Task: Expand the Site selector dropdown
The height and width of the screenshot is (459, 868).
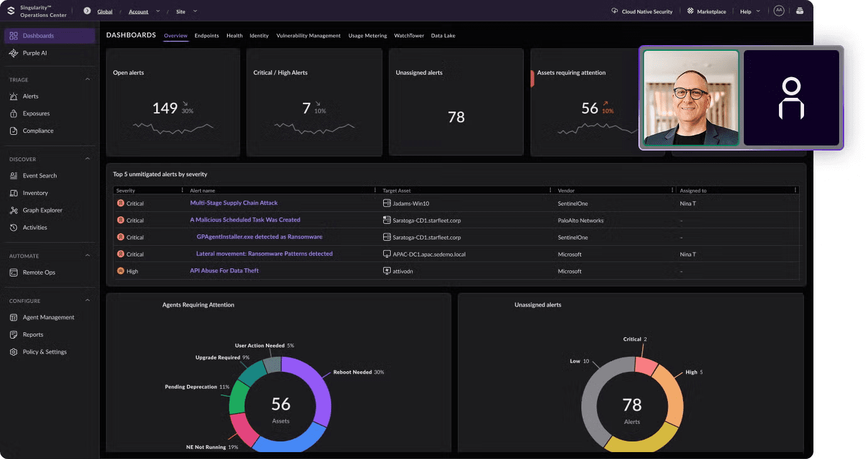Action: point(194,11)
